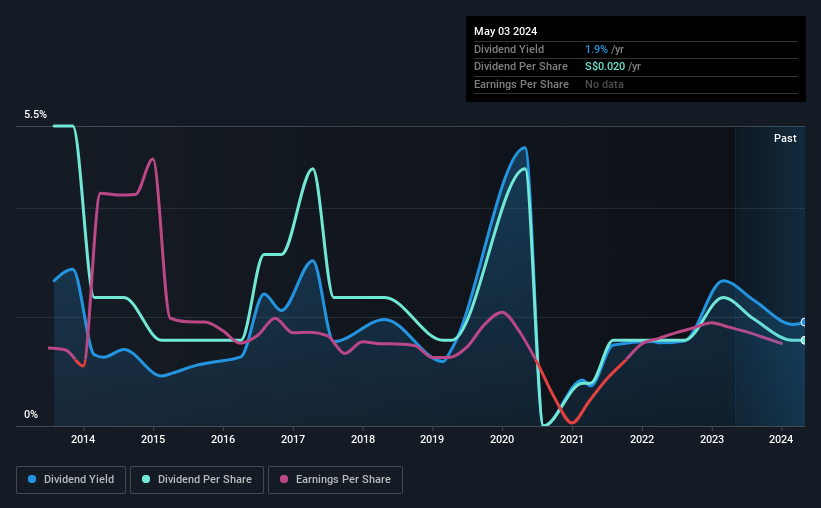Click the blue Dividend Yield end marker
Screen dimensions: 821x508
pos(804,323)
